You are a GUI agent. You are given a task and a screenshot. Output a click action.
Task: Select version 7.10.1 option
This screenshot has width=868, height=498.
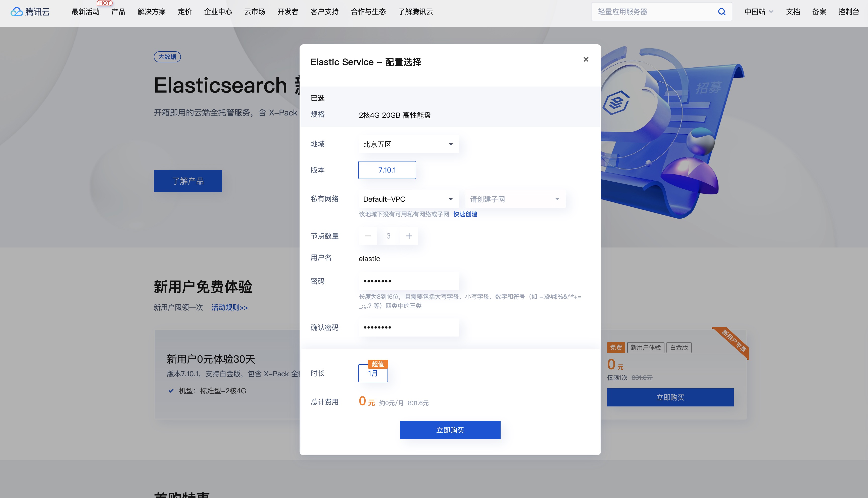click(387, 170)
